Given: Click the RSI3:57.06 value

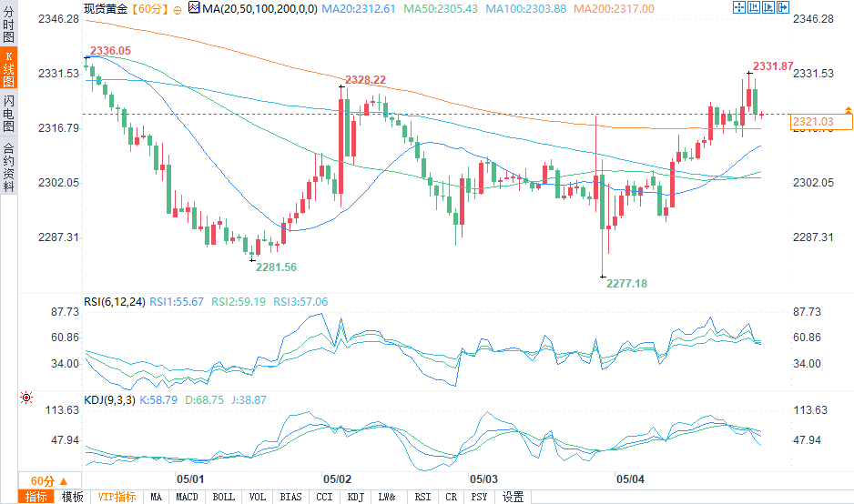Looking at the screenshot, I should click(300, 301).
